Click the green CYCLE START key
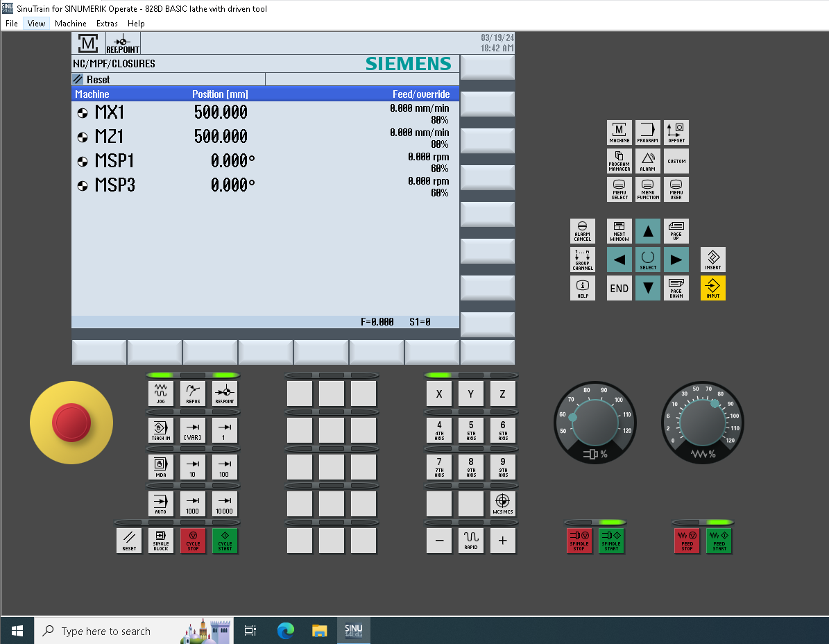The height and width of the screenshot is (644, 829). point(225,541)
